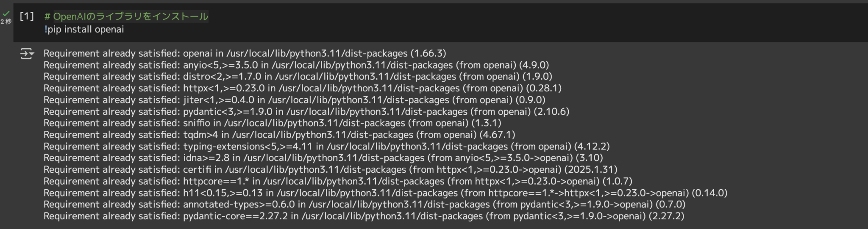Click the blue '!' before pip
Viewport: 868px width, 229px height.
pyautogui.click(x=46, y=29)
